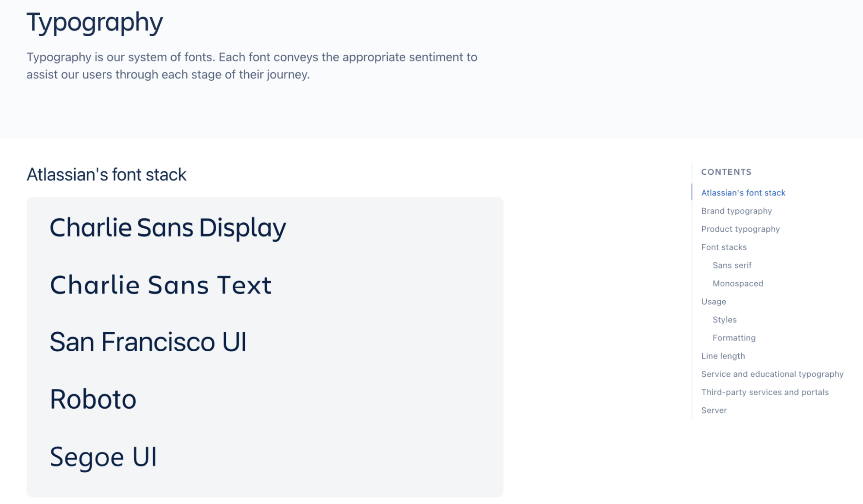Jump to Brand typography section
Image resolution: width=863 pixels, height=504 pixels.
click(736, 211)
